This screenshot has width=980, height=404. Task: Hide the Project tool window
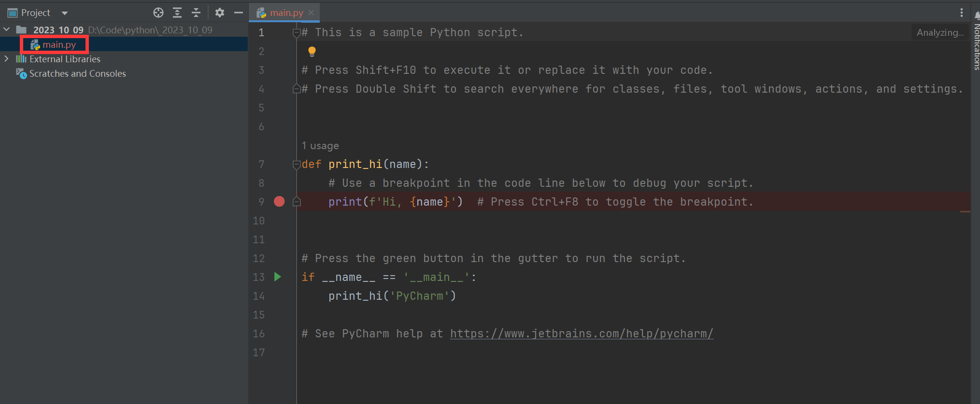(239, 13)
